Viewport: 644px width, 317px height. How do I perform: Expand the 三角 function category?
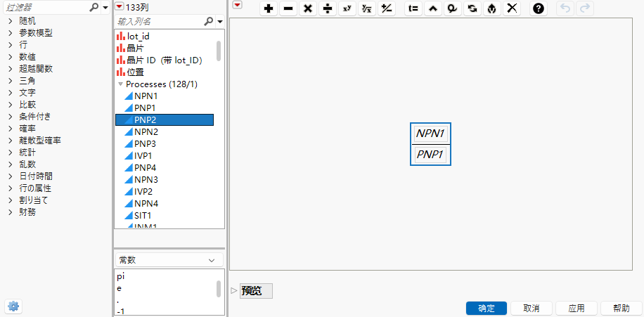(11, 81)
